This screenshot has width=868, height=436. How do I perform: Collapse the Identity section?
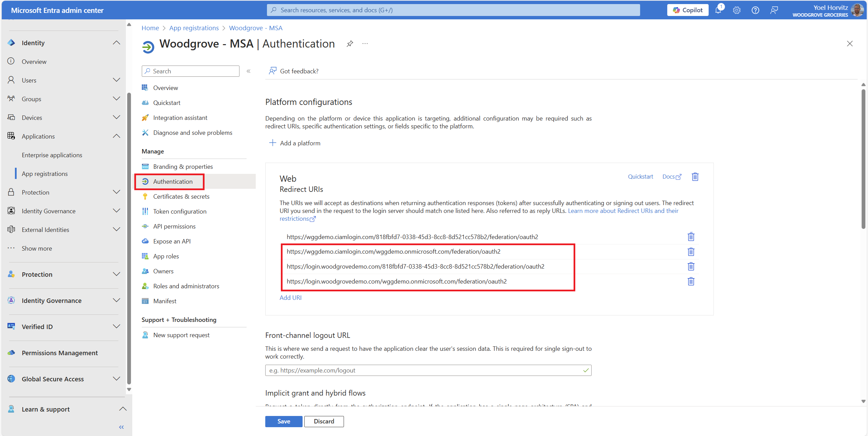tap(116, 43)
